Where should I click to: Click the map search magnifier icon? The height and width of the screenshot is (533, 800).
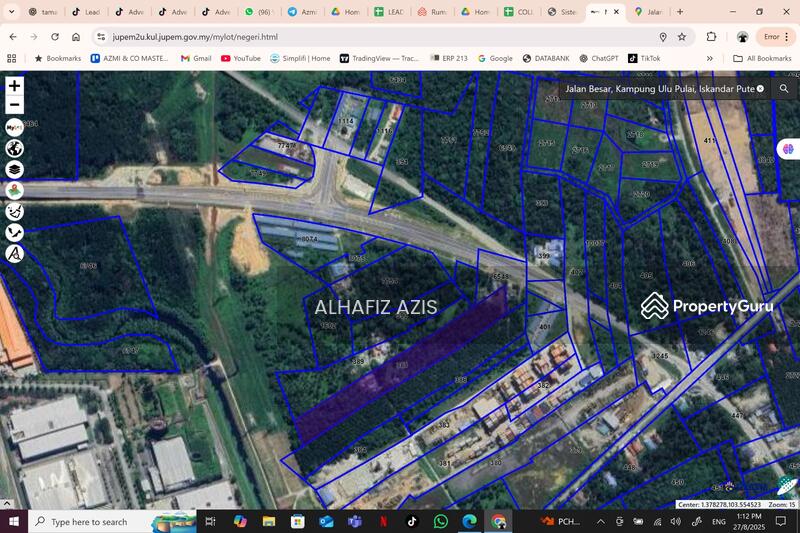(784, 89)
